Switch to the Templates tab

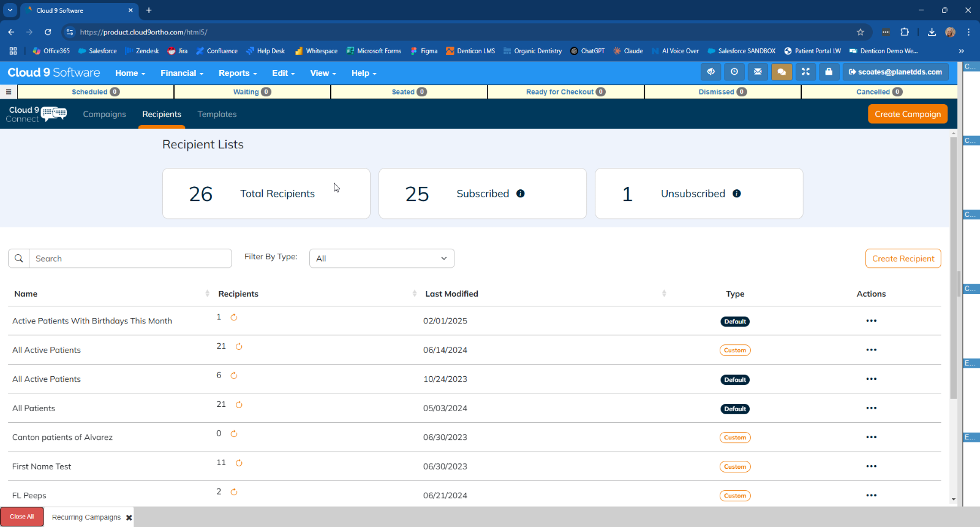coord(217,115)
